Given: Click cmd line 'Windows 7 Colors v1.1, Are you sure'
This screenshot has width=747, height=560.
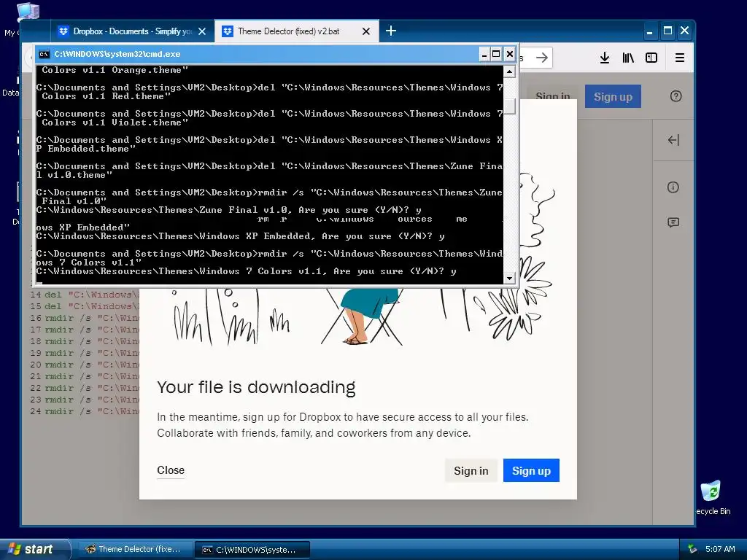Looking at the screenshot, I should click(x=247, y=271).
